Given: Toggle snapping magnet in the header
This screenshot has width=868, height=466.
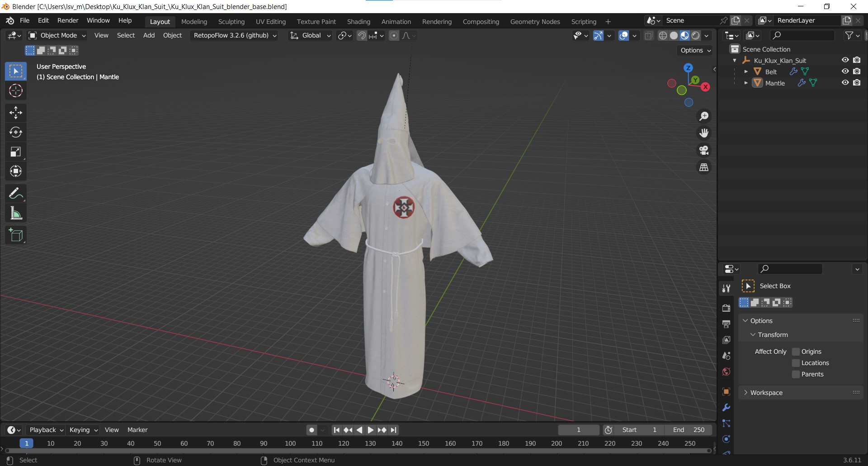Looking at the screenshot, I should point(362,36).
